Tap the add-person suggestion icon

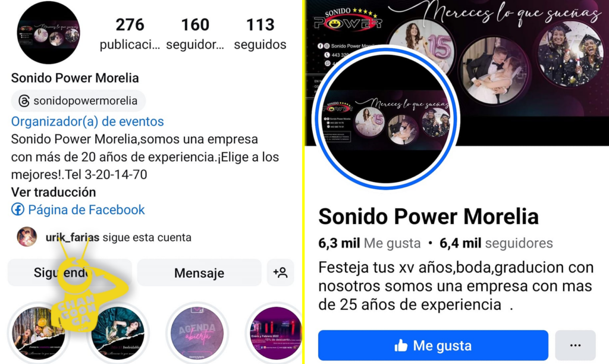281,273
